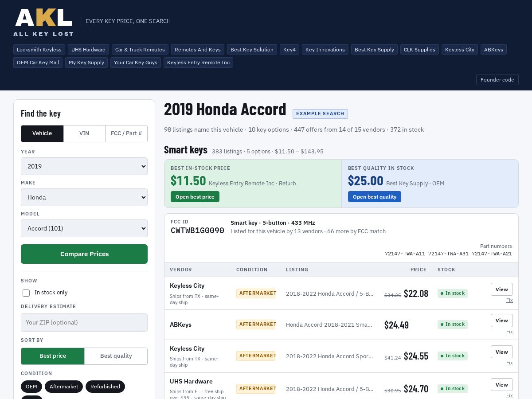View the Keyless City $22.08 listing
This screenshot has height=399, width=532.
pos(502,289)
